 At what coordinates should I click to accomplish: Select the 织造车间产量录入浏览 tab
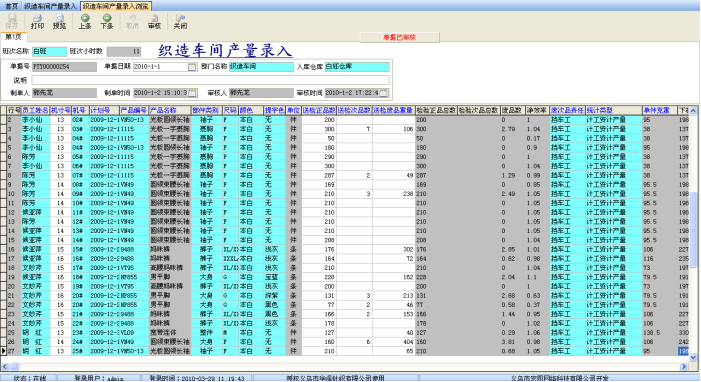pyautogui.click(x=116, y=6)
